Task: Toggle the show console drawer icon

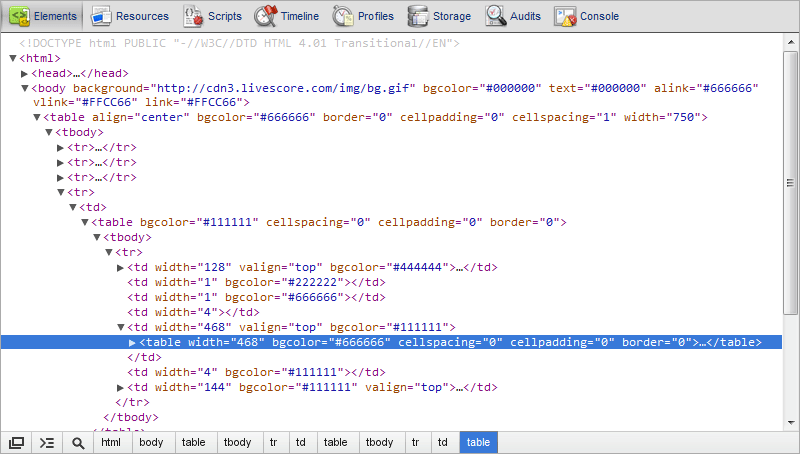Action: 47,443
